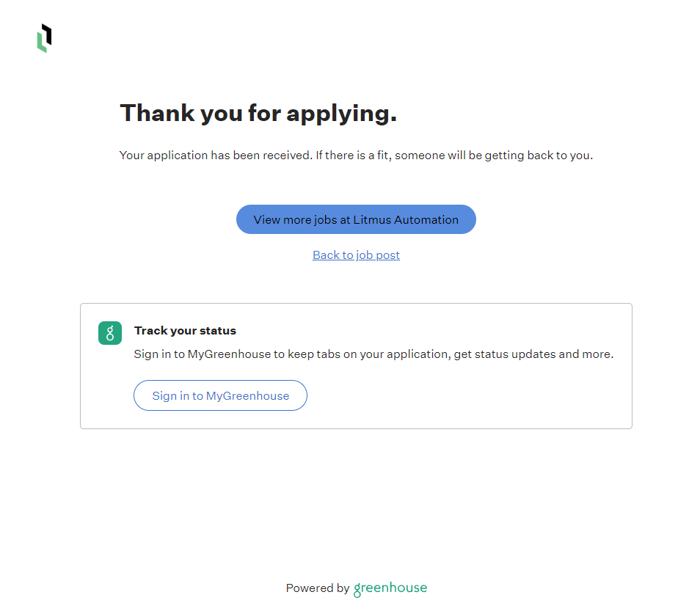Click "If there is a fit" phrase
Screen dimensions: 700x614
[354, 156]
